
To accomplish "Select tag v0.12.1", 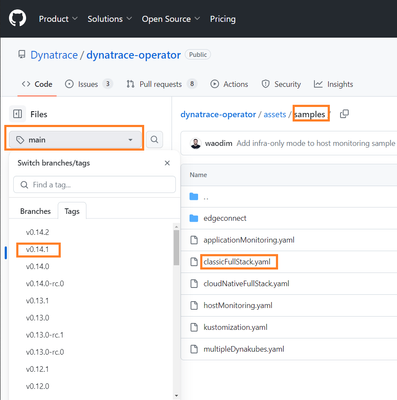I will click(x=37, y=369).
